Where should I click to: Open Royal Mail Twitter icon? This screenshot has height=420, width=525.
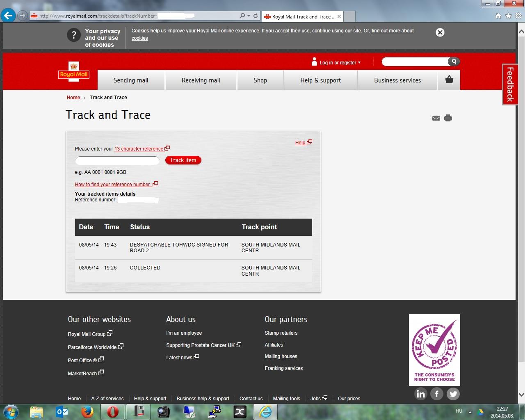pyautogui.click(x=453, y=394)
